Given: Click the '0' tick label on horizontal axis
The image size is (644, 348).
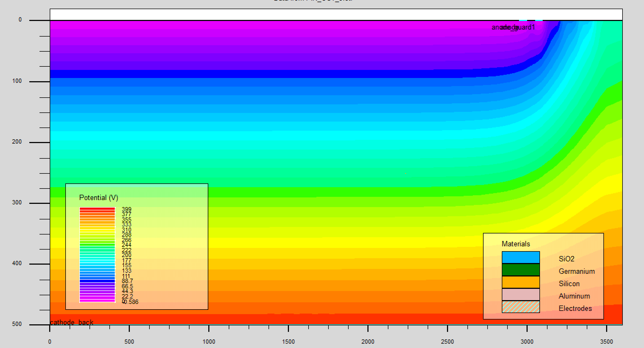Looking at the screenshot, I should coord(50,342).
